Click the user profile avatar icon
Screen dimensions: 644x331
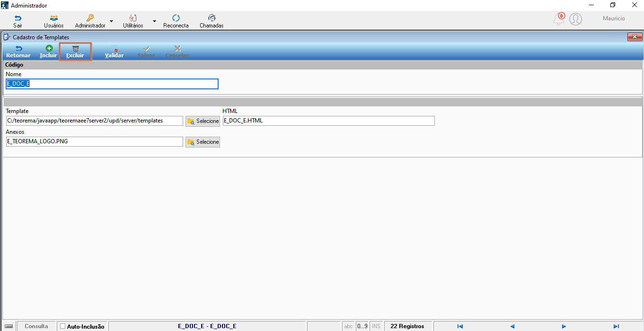click(575, 19)
